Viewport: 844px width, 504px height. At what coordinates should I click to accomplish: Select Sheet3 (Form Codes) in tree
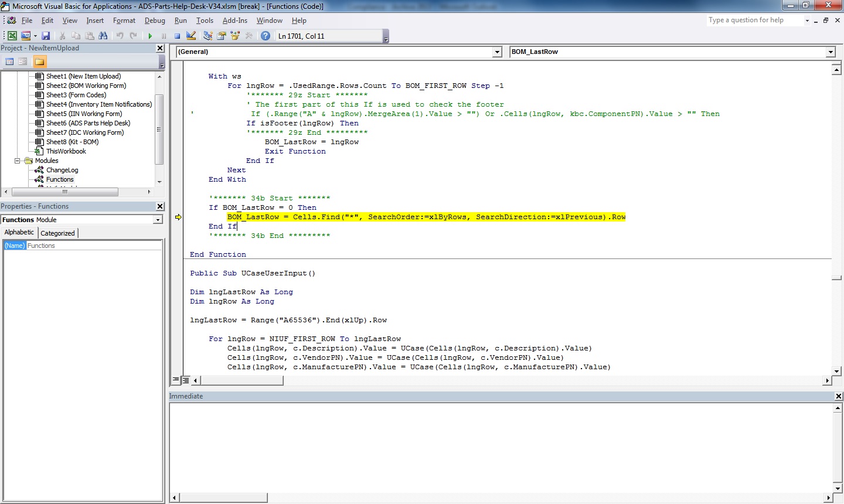[76, 95]
